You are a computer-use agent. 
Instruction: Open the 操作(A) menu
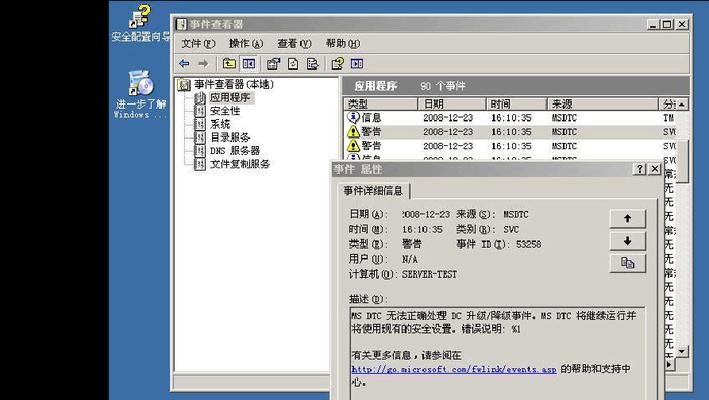pyautogui.click(x=246, y=43)
